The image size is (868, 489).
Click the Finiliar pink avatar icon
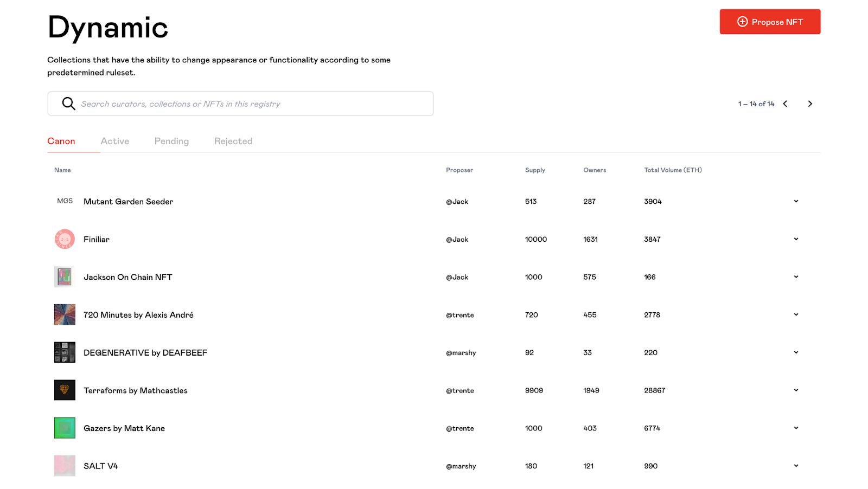coord(65,239)
